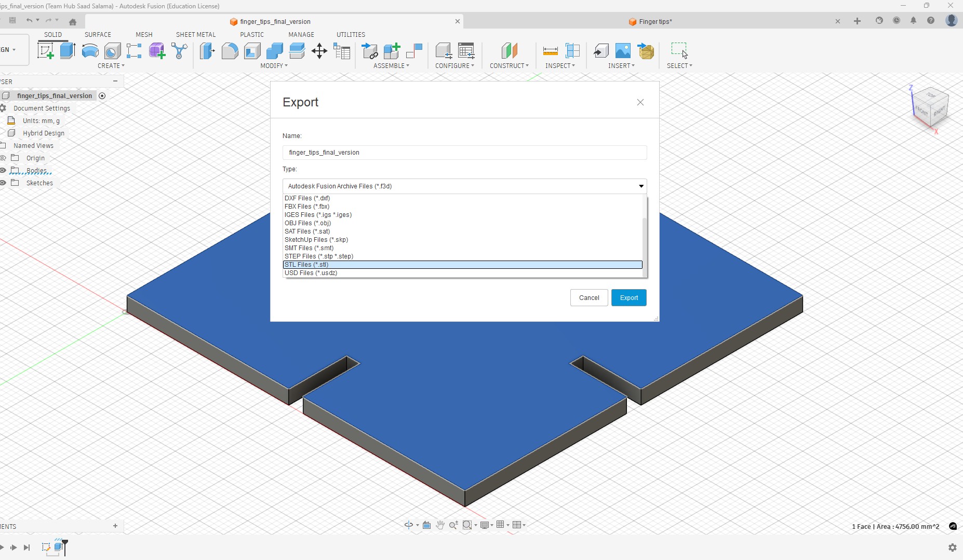Open the Interference inspect tool
Screen dimensions: 963x560
point(572,51)
